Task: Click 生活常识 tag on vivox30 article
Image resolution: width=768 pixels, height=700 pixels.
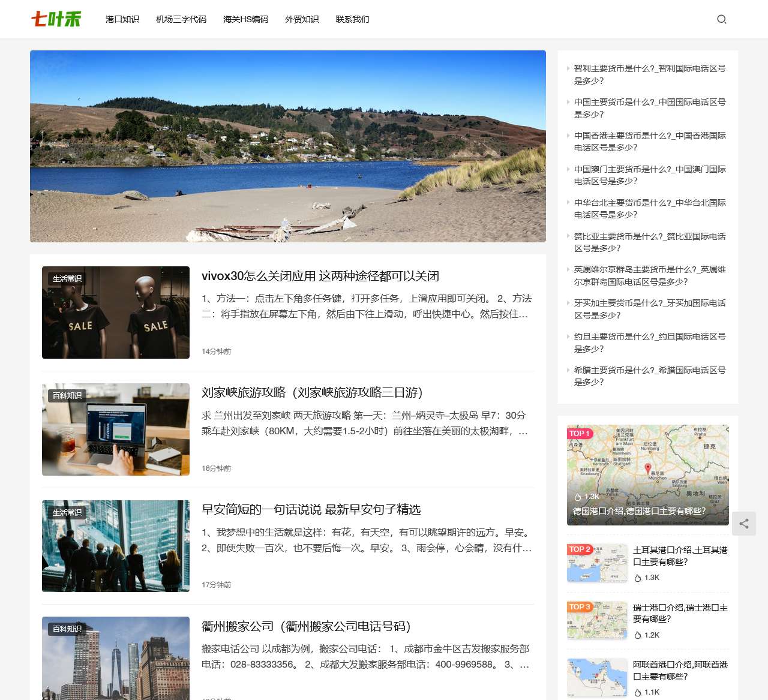Action: coord(67,279)
